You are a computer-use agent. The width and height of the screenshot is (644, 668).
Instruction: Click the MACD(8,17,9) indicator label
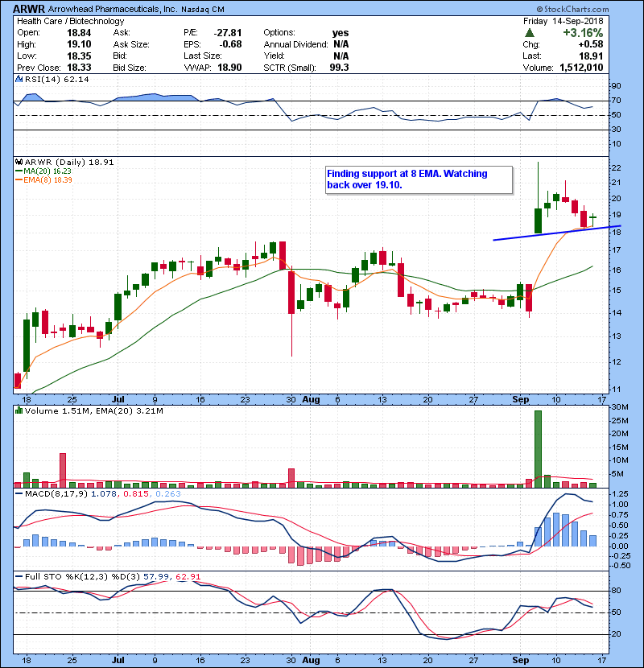56,494
